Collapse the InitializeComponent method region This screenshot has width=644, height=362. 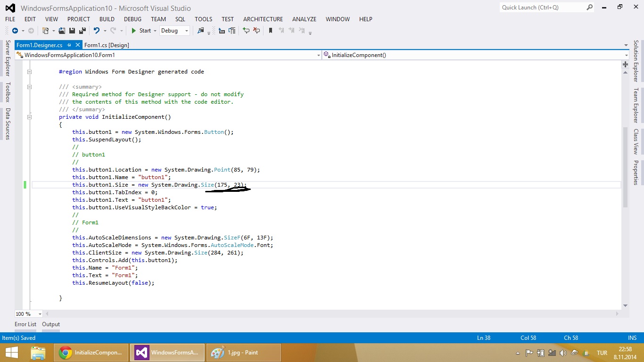coord(29,117)
